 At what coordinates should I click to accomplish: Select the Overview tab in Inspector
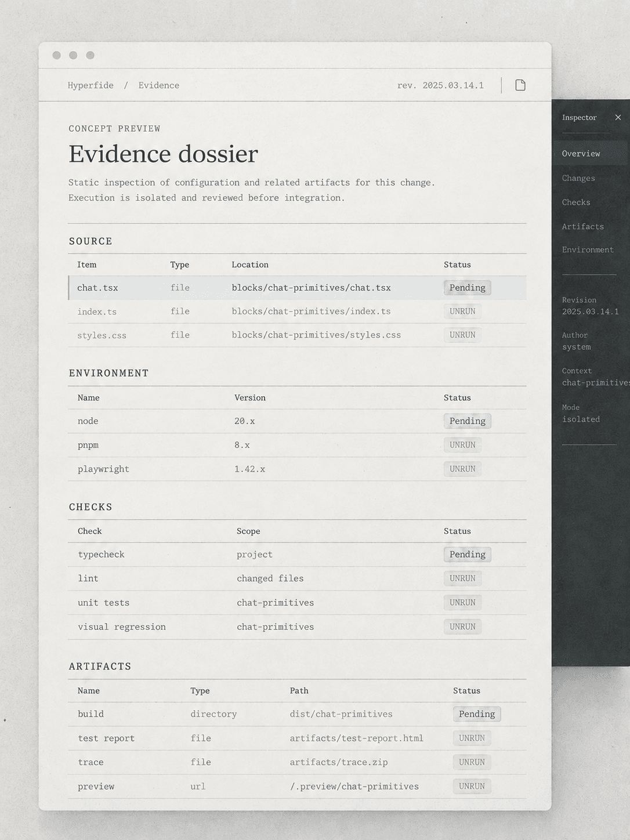pos(591,153)
